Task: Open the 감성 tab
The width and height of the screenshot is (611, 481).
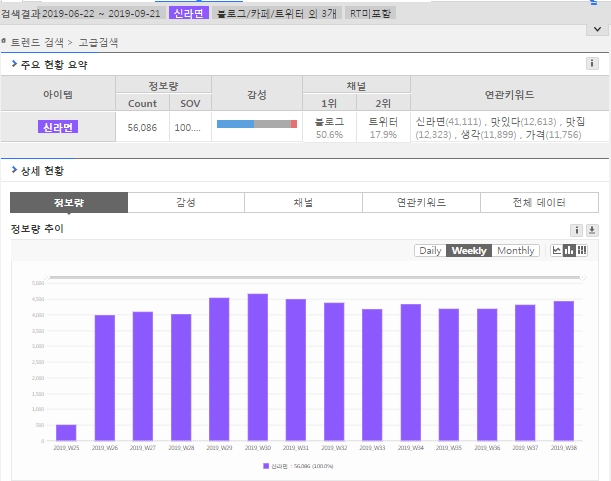Action: (186, 202)
